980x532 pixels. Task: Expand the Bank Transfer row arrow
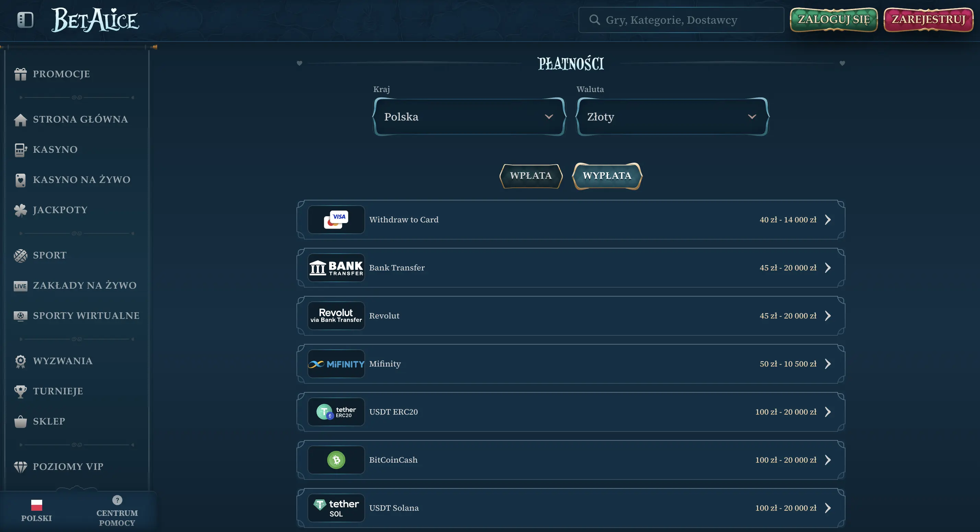[x=828, y=267]
